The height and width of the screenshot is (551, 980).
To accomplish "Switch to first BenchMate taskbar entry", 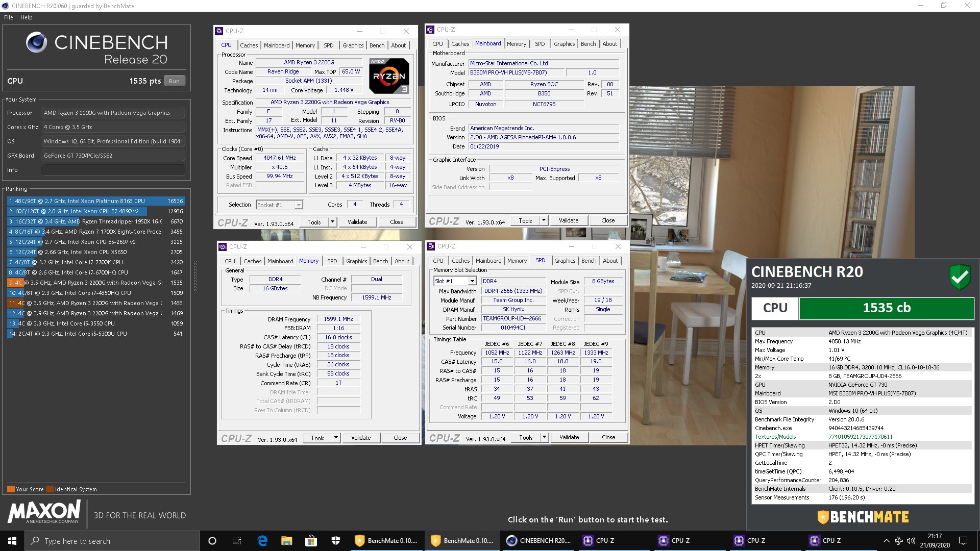I will (x=386, y=541).
